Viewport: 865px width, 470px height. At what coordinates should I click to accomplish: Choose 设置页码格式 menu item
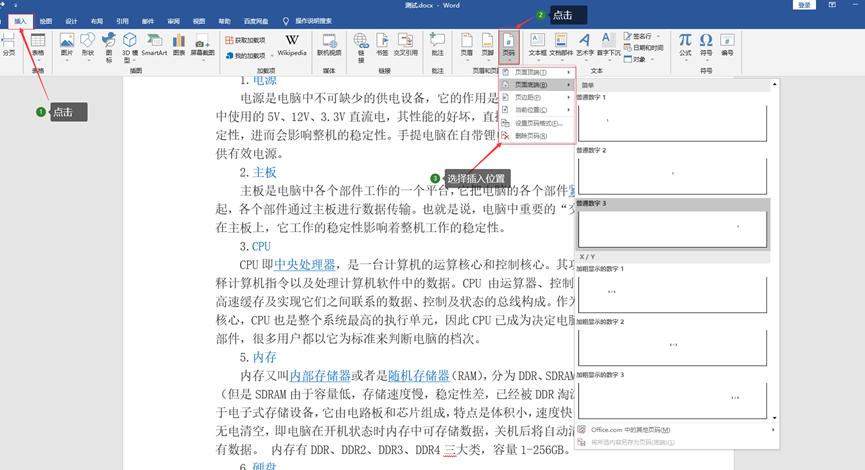tap(537, 123)
